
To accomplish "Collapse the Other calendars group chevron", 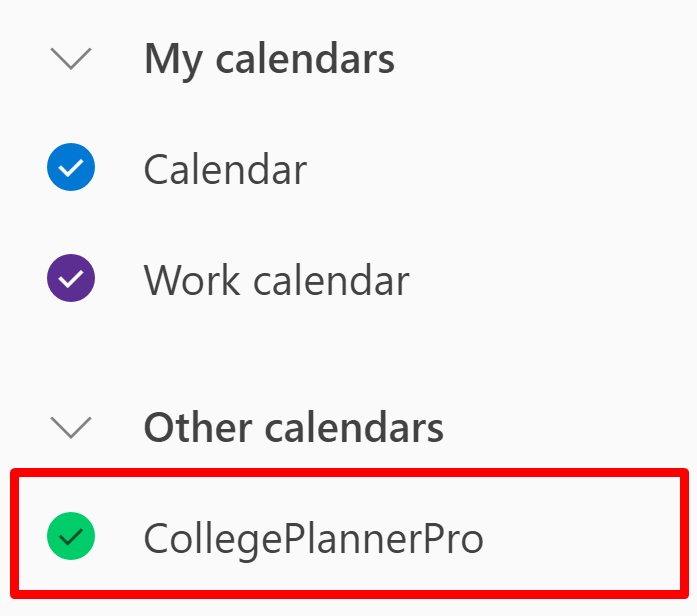I will (71, 428).
